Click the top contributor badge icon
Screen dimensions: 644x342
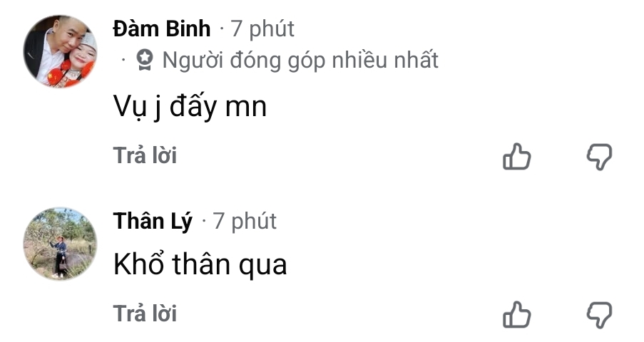pyautogui.click(x=145, y=60)
